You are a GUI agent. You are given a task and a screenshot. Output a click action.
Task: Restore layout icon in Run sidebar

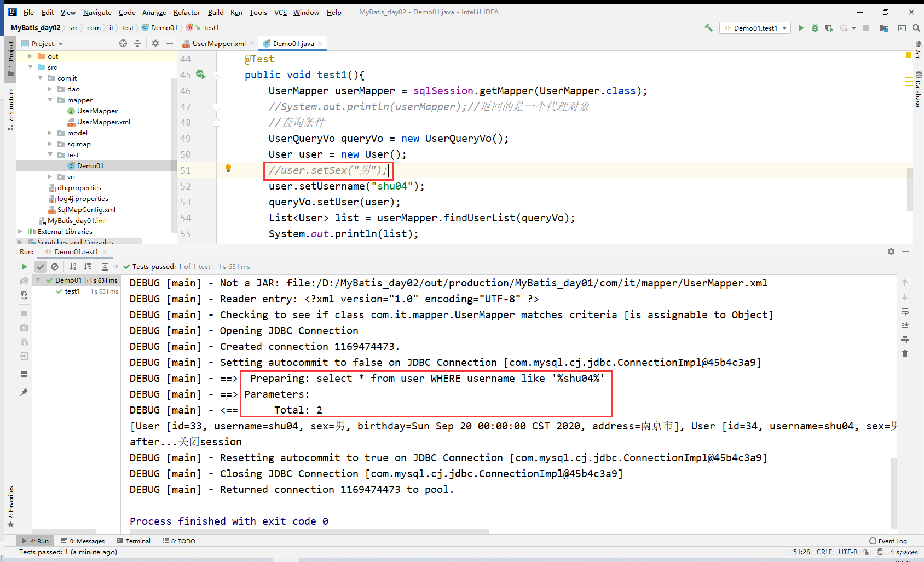pyautogui.click(x=24, y=374)
